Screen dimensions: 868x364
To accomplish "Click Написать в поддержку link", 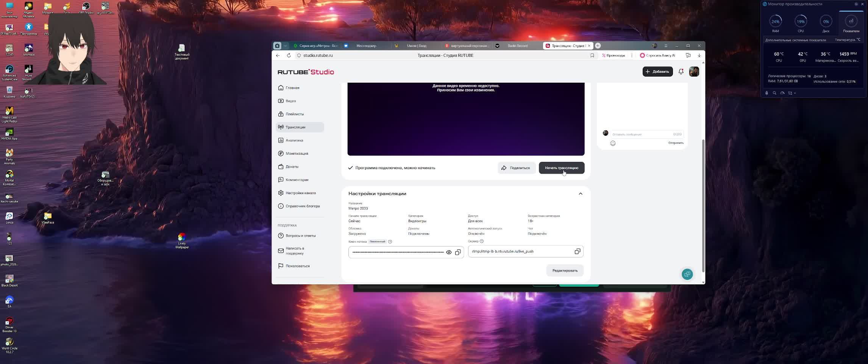I will (x=300, y=251).
